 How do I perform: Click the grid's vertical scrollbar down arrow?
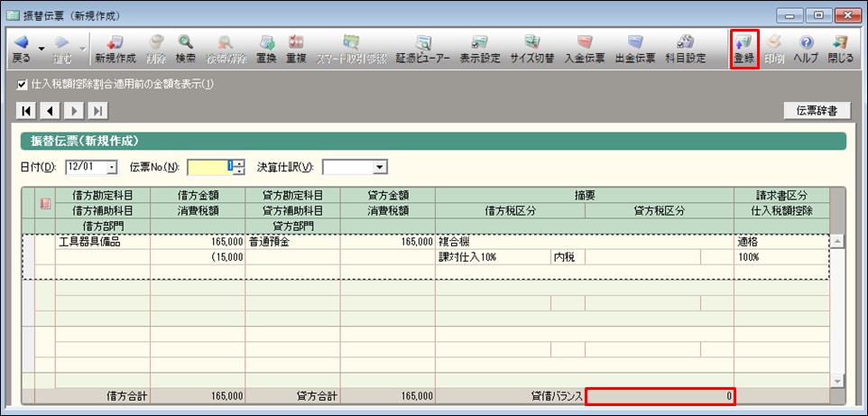coord(836,383)
